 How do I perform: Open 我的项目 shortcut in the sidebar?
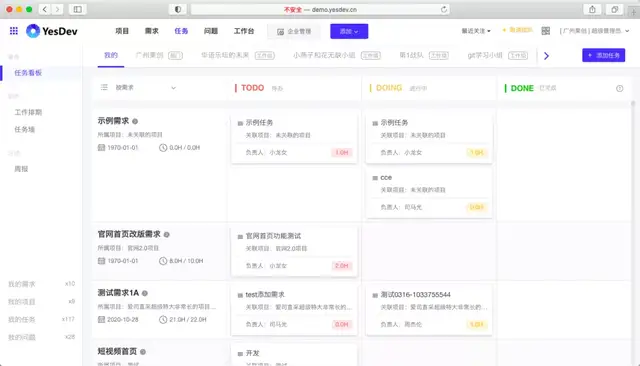pos(41,302)
